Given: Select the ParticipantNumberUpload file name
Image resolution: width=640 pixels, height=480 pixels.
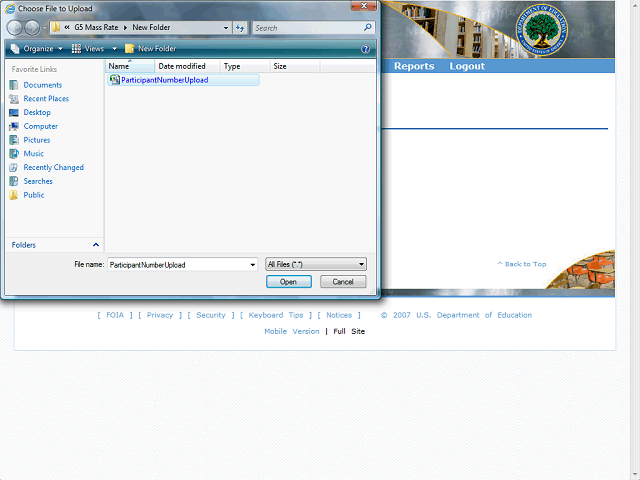Looking at the screenshot, I should point(164,80).
